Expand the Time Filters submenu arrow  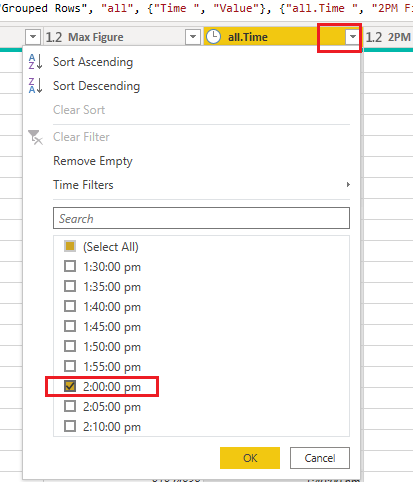(x=348, y=185)
